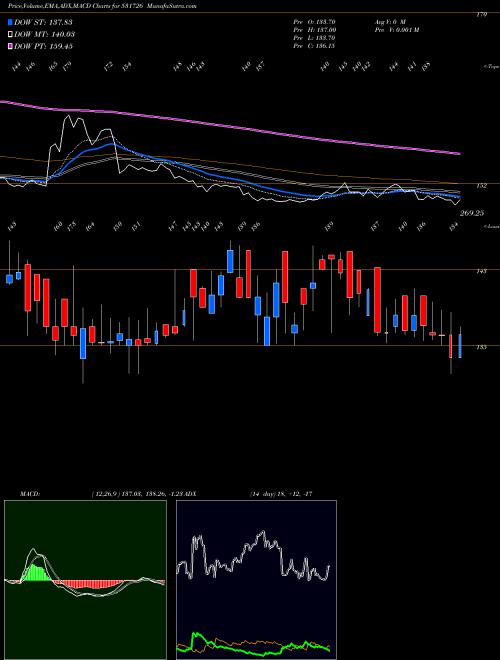The image size is (500, 660).
Task: Click the white DOW MT legend swatch
Action: [x=10, y=34]
